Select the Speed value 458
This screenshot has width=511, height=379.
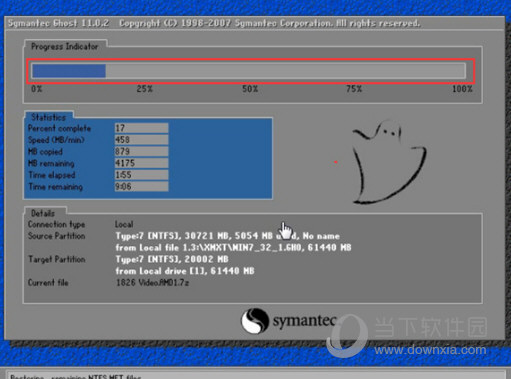coord(141,140)
